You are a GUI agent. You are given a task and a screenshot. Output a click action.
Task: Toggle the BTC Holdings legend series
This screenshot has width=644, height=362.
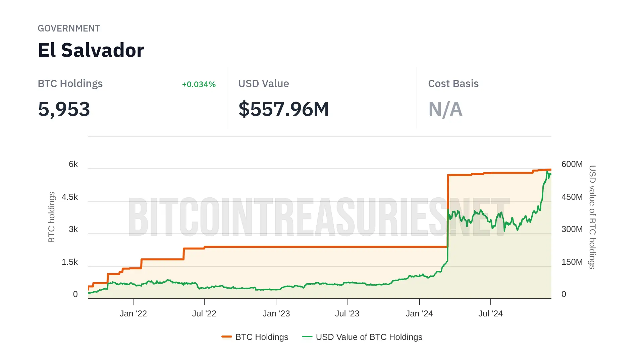coord(262,337)
